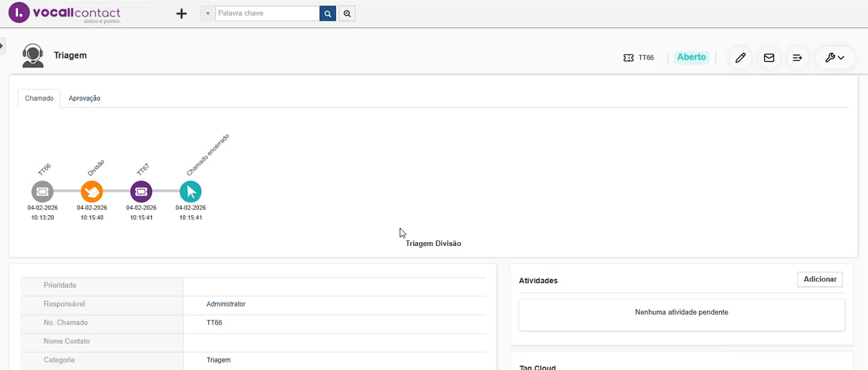Expand the collapsed left side panel
This screenshot has height=370, width=868.
tap(2, 46)
